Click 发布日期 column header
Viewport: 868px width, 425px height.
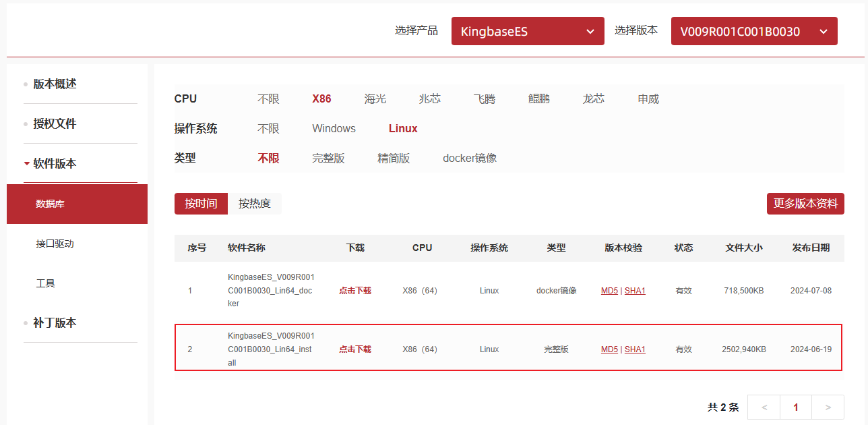(811, 248)
